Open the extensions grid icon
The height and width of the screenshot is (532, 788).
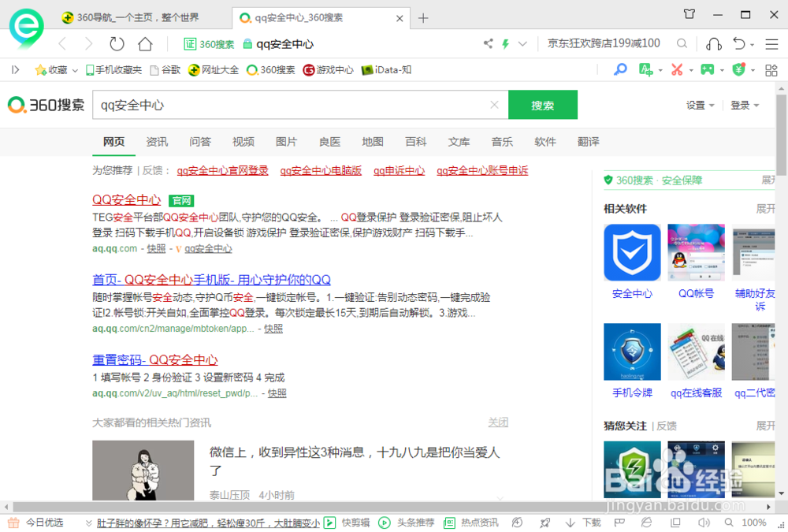(x=771, y=70)
